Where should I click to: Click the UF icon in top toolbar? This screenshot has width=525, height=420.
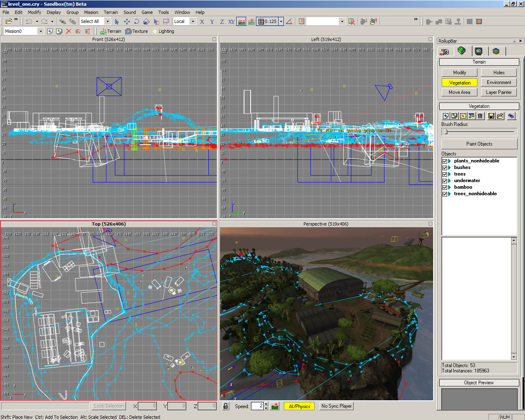pyautogui.click(x=479, y=21)
